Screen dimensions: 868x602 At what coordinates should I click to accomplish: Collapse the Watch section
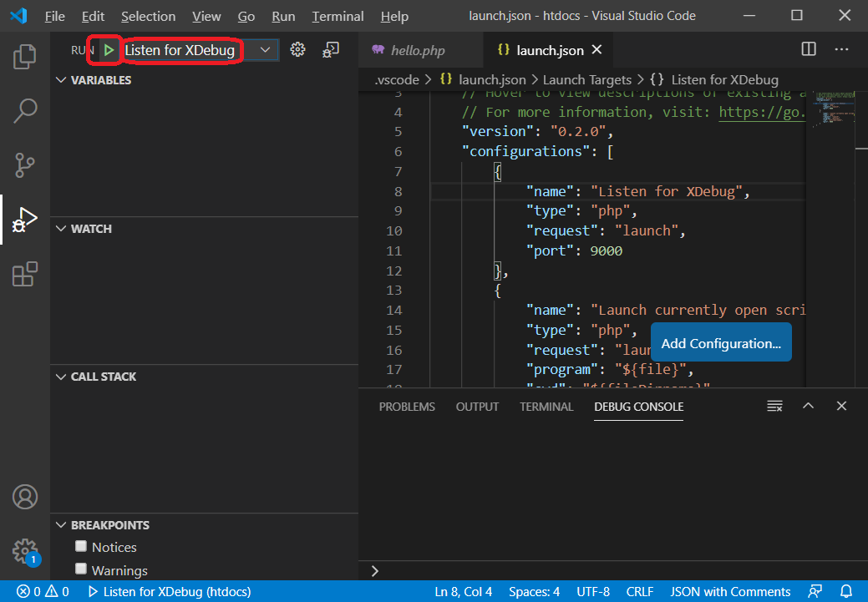[60, 229]
